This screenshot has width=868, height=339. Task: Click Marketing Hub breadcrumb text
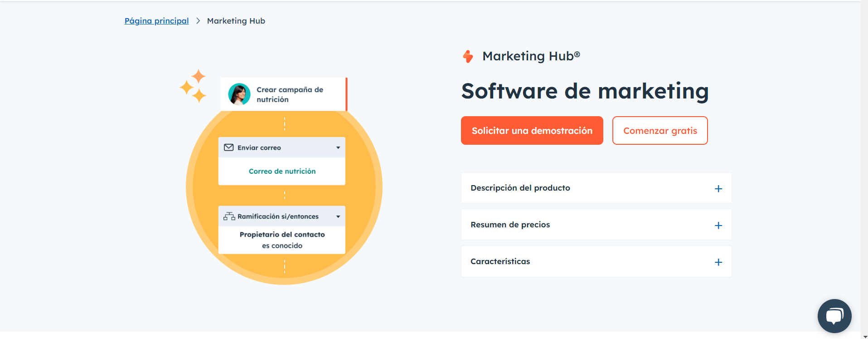236,21
